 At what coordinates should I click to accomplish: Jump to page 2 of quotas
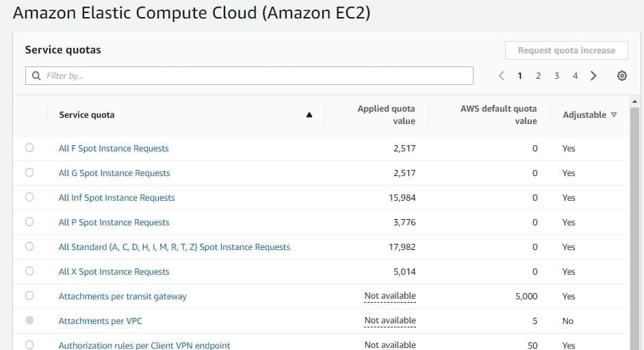tap(538, 75)
